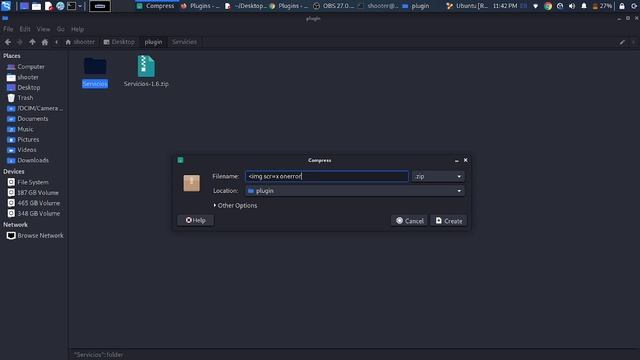Image resolution: width=640 pixels, height=360 pixels.
Task: Navigate to Desktop path button
Action: pos(119,42)
